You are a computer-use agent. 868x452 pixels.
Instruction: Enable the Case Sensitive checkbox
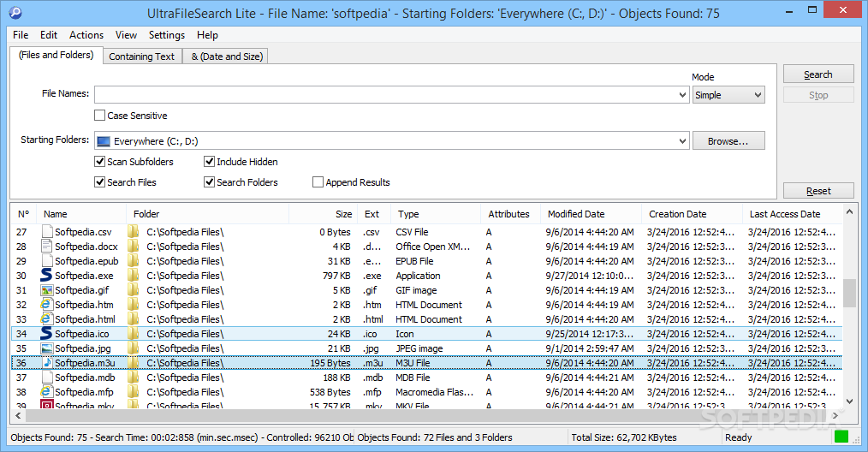(99, 116)
